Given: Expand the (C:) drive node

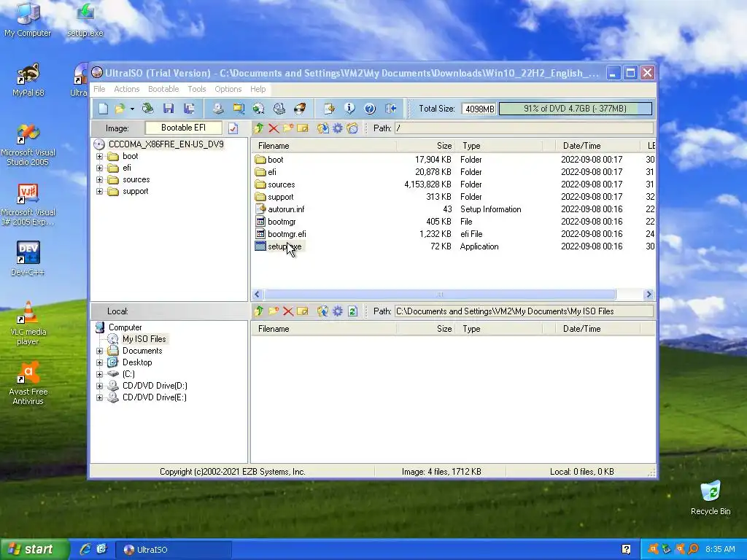Looking at the screenshot, I should pos(99,374).
